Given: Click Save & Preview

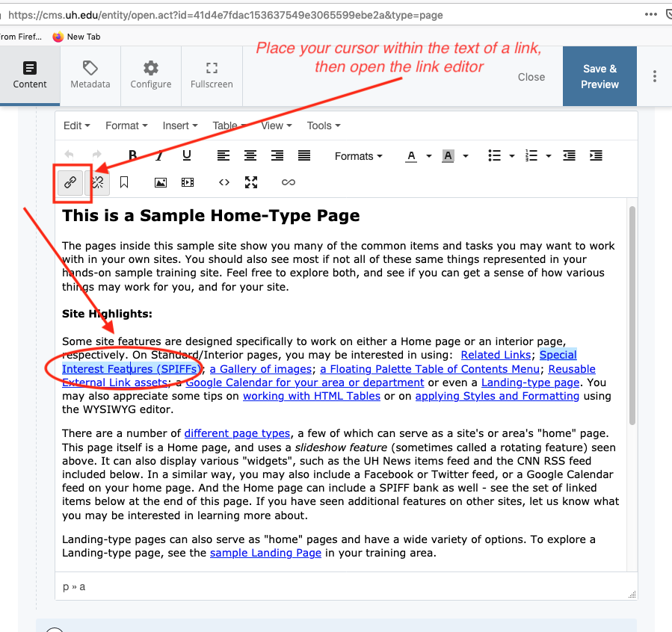Looking at the screenshot, I should (599, 76).
